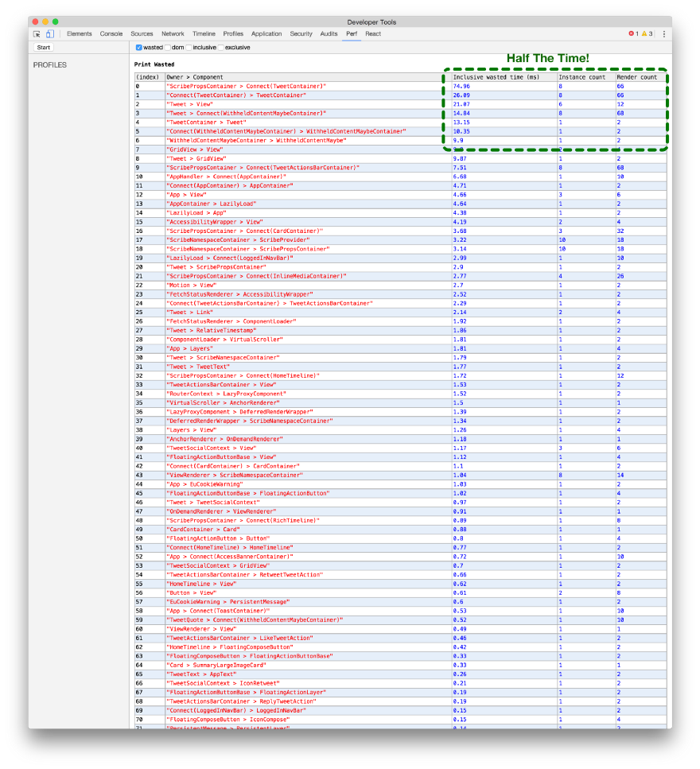Image resolution: width=700 pixels, height=769 pixels.
Task: Open the Security tab
Action: pyautogui.click(x=301, y=34)
